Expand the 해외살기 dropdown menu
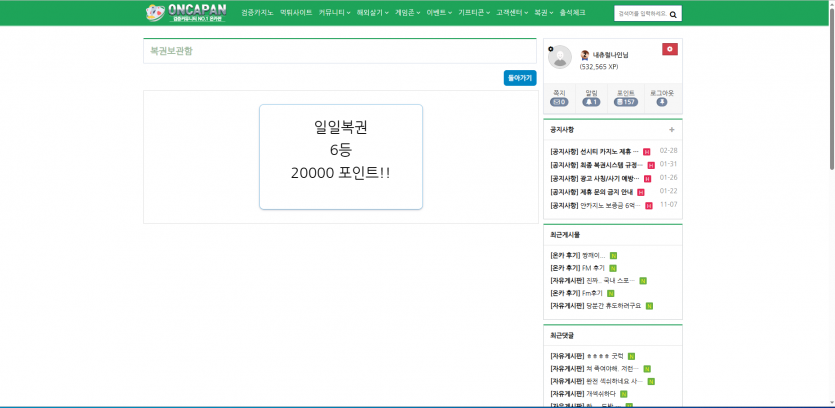835x408 pixels. [x=373, y=12]
